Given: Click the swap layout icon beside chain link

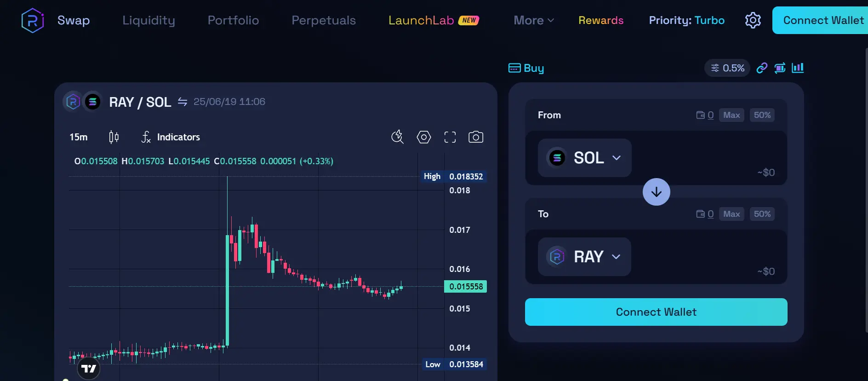Looking at the screenshot, I should (x=780, y=68).
